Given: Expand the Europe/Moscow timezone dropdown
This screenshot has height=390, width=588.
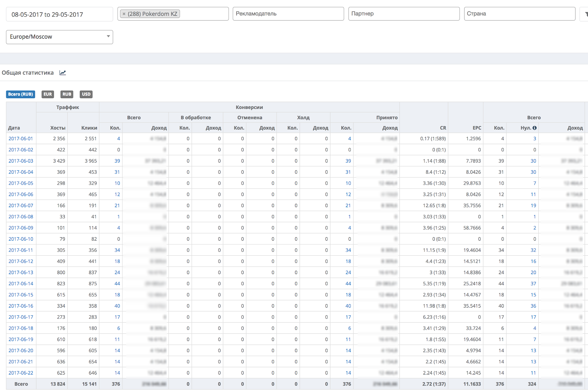Looking at the screenshot, I should (60, 37).
